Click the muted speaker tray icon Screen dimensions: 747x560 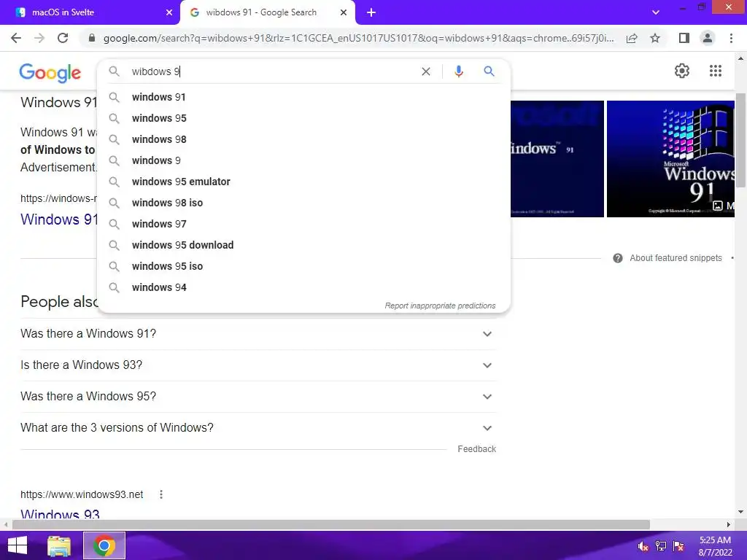[x=643, y=546]
